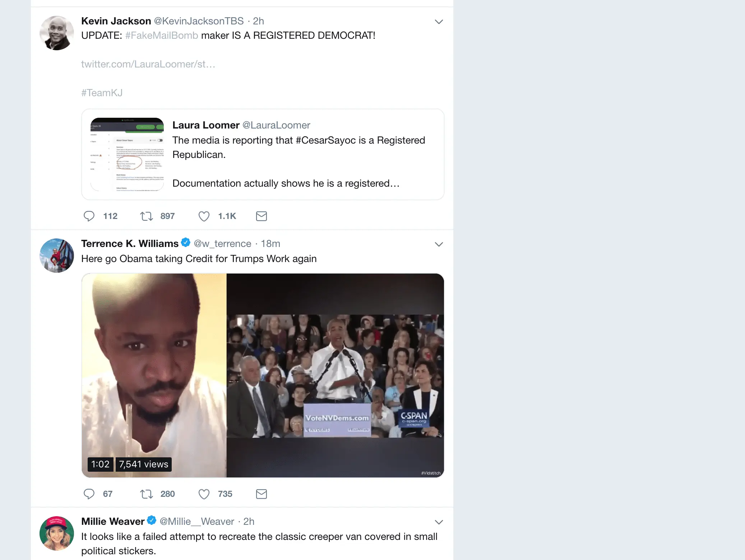745x560 pixels.
Task: Open the quoted Laura Loomer tweet
Action: [x=263, y=154]
